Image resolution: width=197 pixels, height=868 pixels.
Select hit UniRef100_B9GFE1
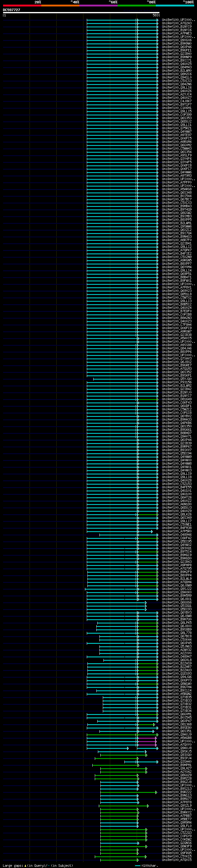pos(176,50)
